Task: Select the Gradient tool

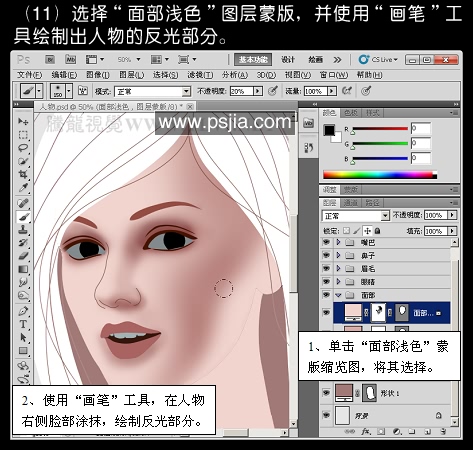Action: point(23,269)
